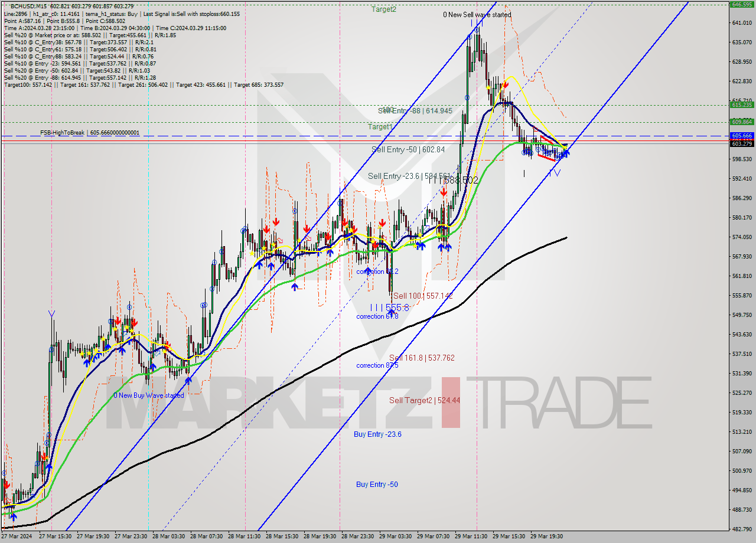This screenshot has height=543, width=756.
Task: Click the 'correction 38.2' label
Action: (x=377, y=271)
